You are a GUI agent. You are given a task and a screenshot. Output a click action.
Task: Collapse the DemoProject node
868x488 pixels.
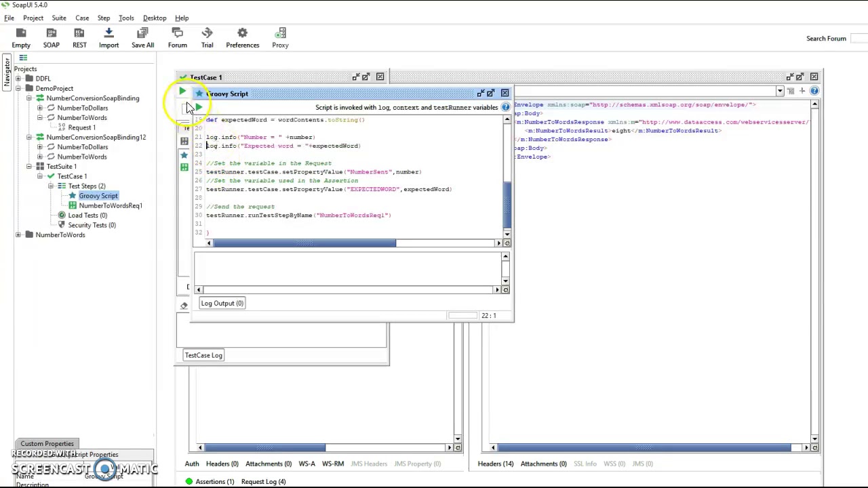[18, 88]
